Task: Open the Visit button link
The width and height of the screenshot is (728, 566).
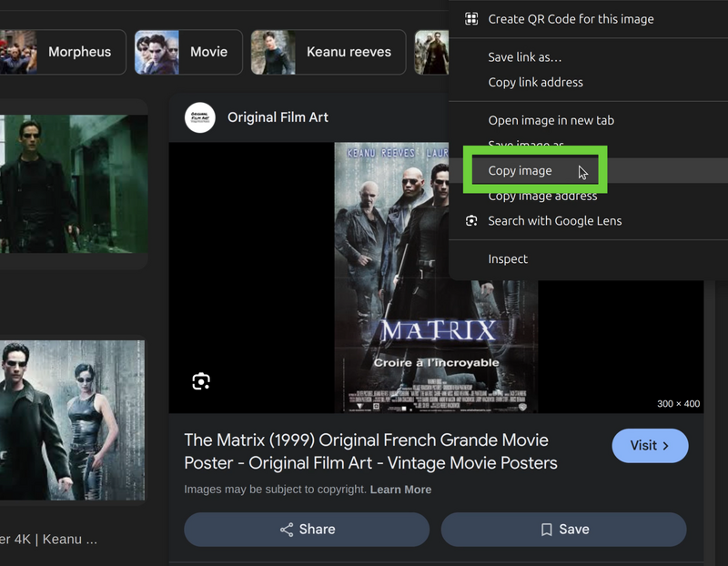Action: tap(650, 446)
